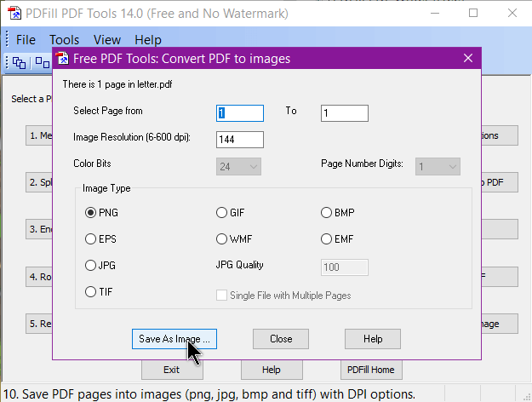Open the Page Number Digits dropdown
The height and width of the screenshot is (402, 532).
(438, 167)
